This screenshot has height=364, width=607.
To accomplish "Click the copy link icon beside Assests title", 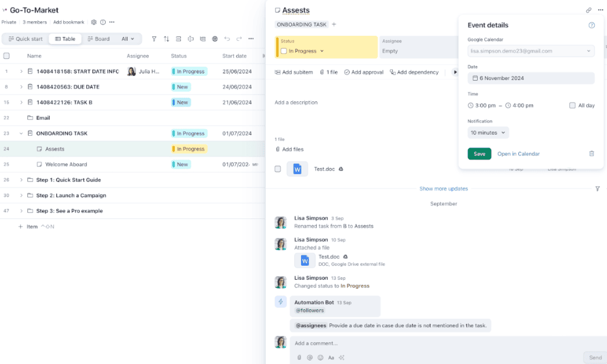I will click(x=588, y=10).
